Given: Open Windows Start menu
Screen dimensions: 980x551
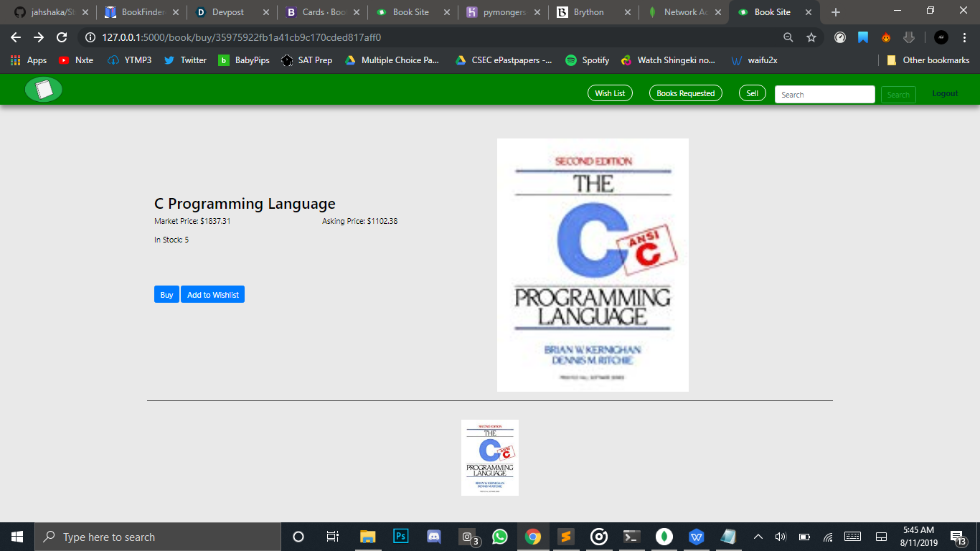Looking at the screenshot, I should coord(17,537).
